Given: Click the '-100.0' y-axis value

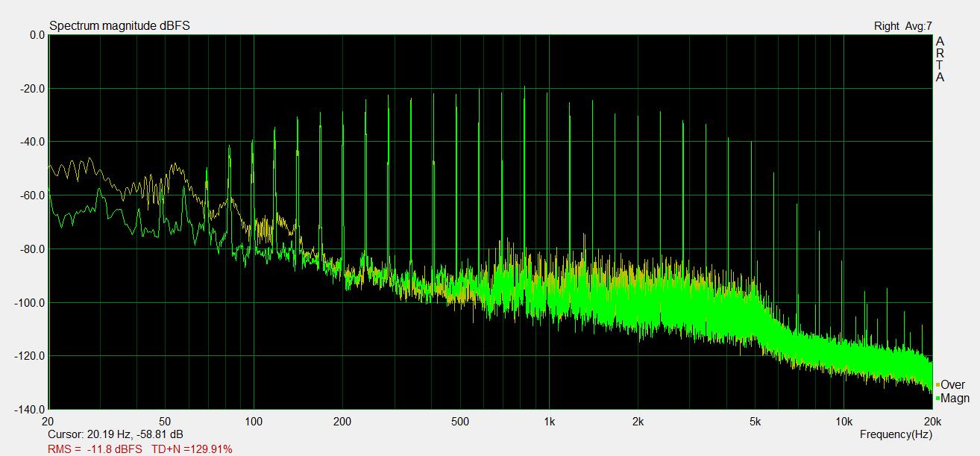Looking at the screenshot, I should click(x=30, y=303).
